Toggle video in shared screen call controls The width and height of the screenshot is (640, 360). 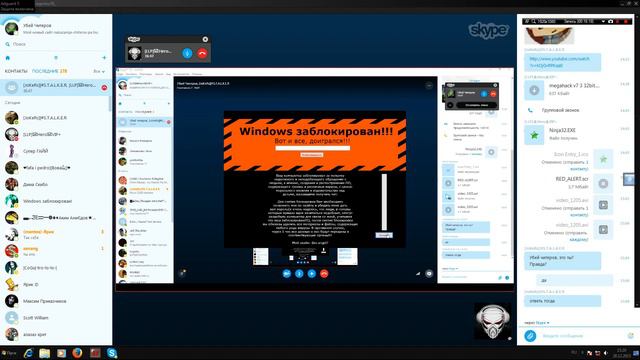coord(287,274)
